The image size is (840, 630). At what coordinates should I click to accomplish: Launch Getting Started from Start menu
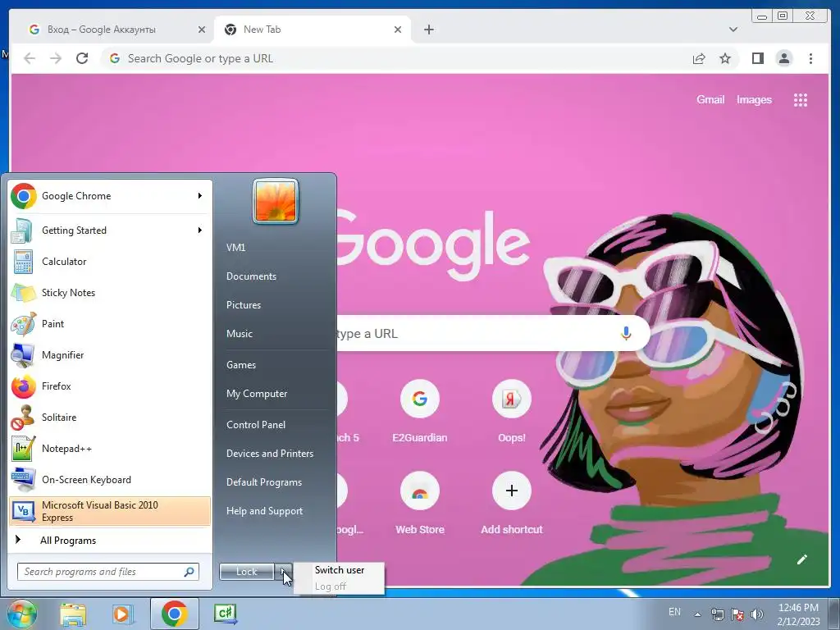click(x=110, y=231)
